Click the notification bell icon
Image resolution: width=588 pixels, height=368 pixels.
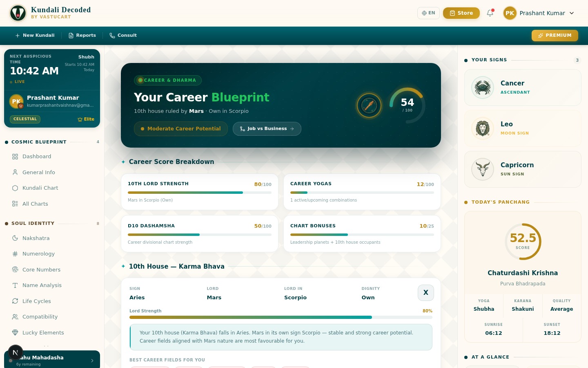(490, 13)
